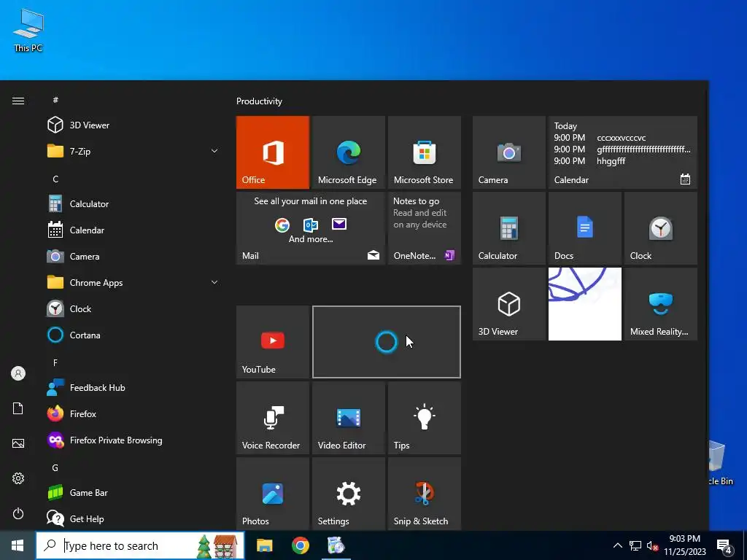Viewport: 747px width, 560px height.
Task: Show hidden system tray icons
Action: [x=617, y=545]
